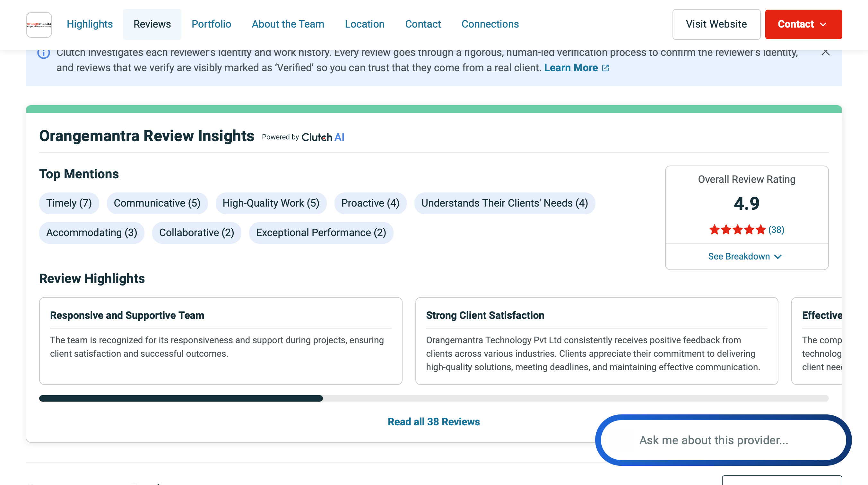
Task: Click the red star rating icons
Action: pyautogui.click(x=737, y=230)
